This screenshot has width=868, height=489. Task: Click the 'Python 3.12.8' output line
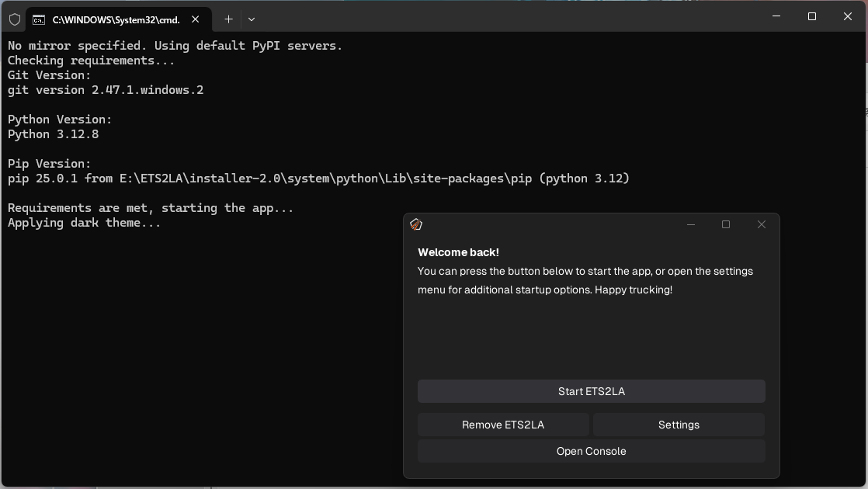point(53,134)
